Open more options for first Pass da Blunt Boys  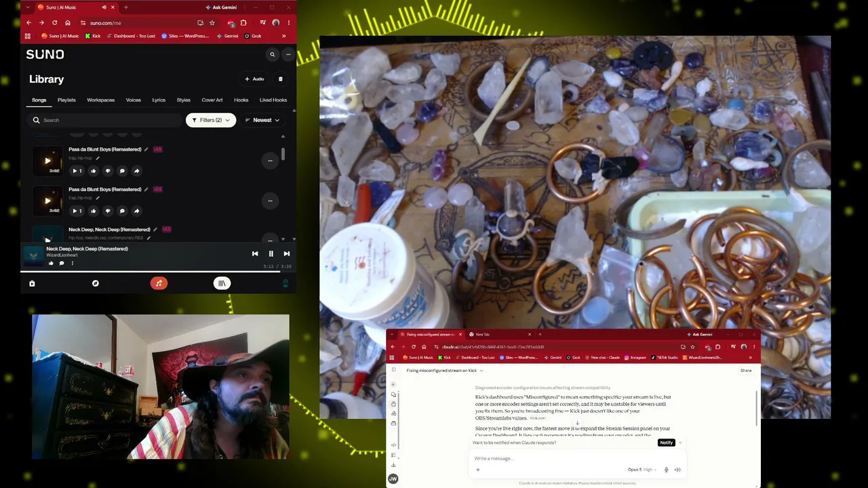[270, 161]
